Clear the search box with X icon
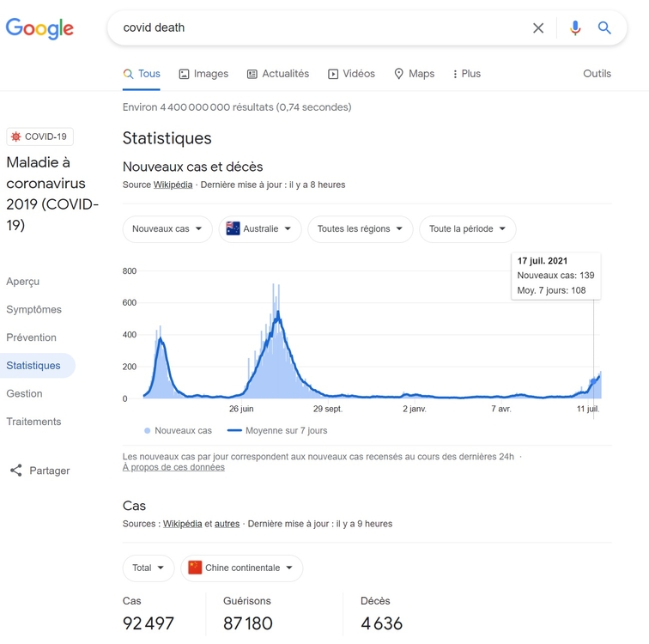 tap(538, 27)
